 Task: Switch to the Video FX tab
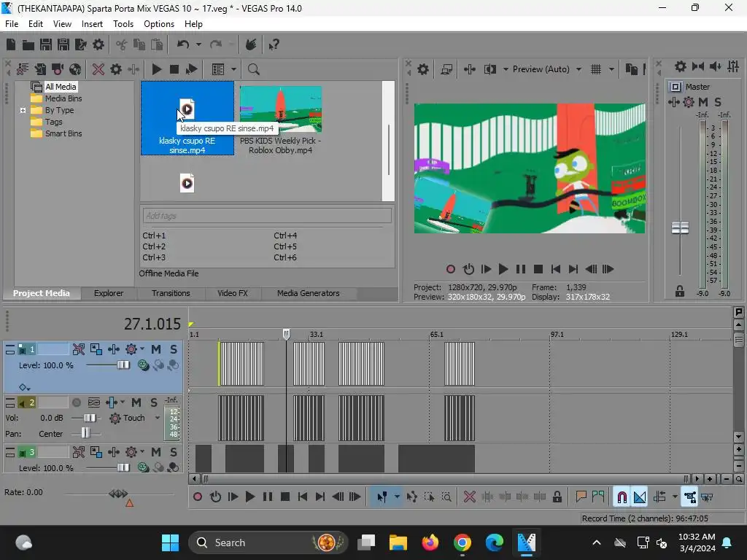point(233,293)
